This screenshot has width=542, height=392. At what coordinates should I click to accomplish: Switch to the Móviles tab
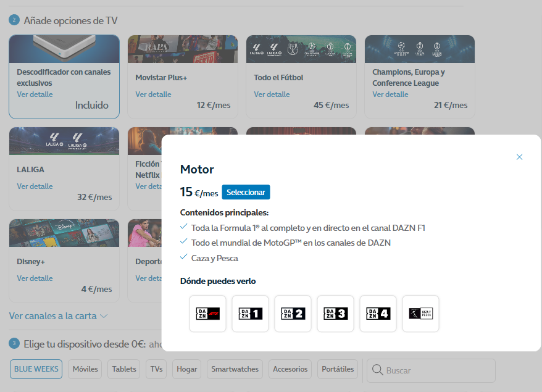[x=85, y=369]
